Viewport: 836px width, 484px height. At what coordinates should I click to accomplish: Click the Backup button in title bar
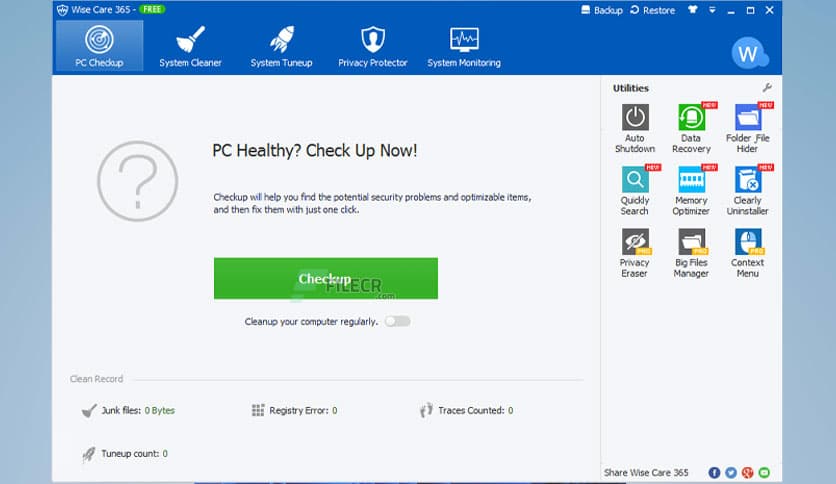(x=601, y=10)
